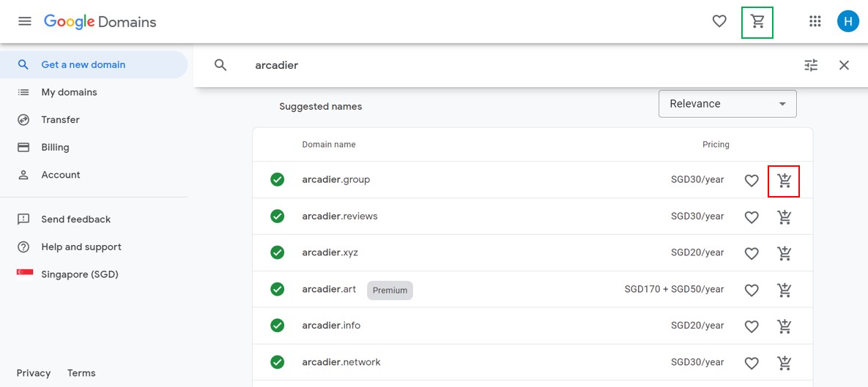868x387 pixels.
Task: Click the domain search input field
Action: pos(513,65)
